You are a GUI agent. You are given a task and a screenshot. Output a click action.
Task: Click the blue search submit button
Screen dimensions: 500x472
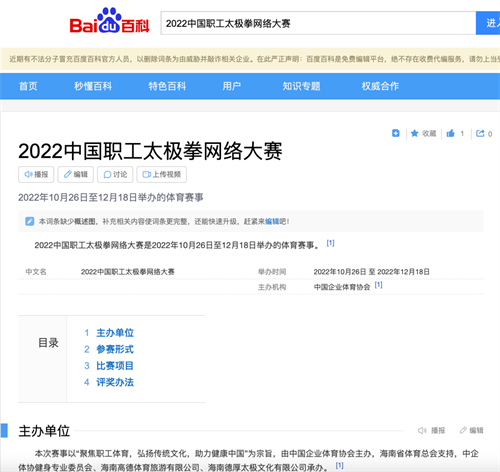[488, 23]
